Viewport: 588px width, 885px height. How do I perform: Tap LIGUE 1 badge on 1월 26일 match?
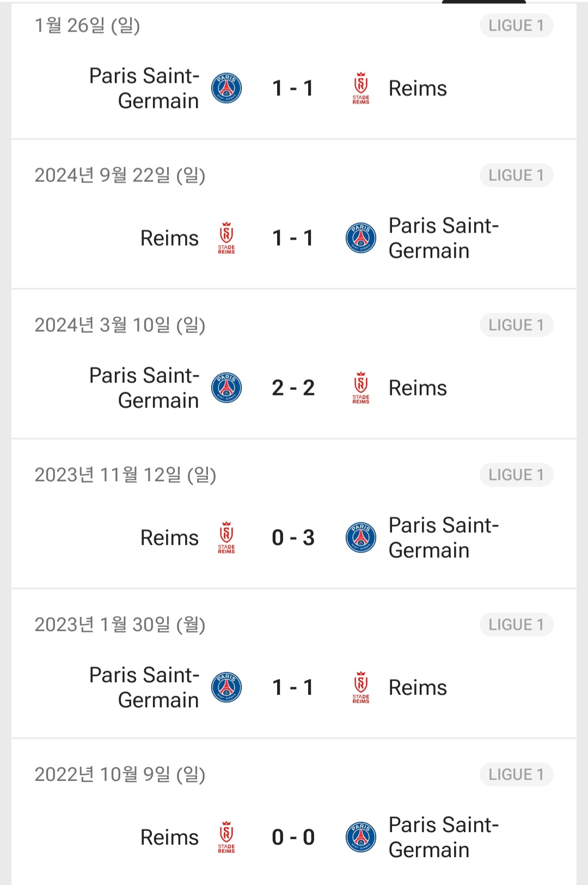(x=516, y=26)
